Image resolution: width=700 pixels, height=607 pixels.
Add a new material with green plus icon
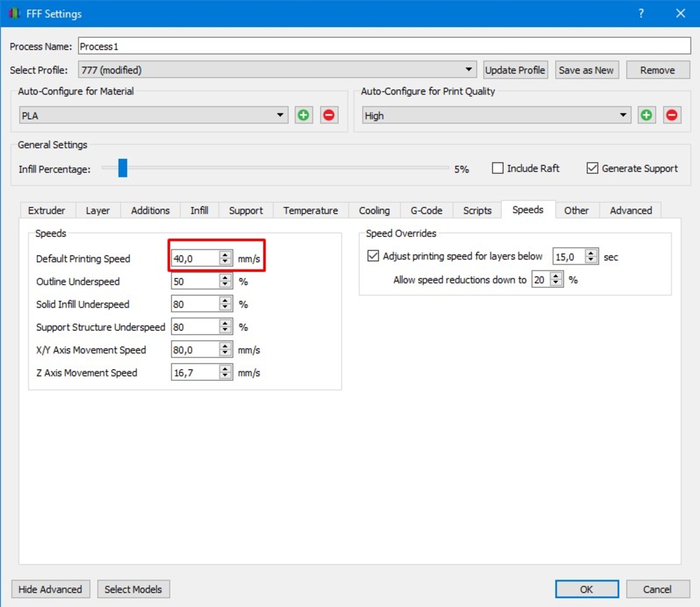(303, 115)
